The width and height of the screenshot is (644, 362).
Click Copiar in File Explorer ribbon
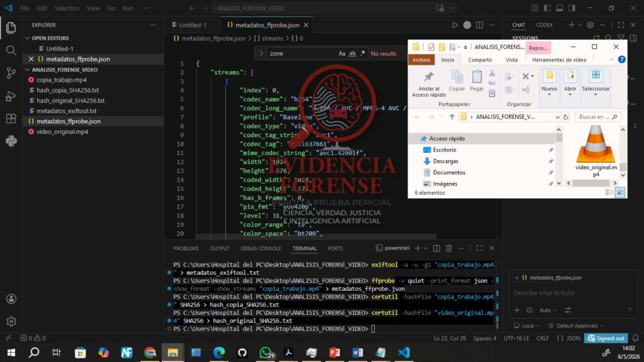457,81
